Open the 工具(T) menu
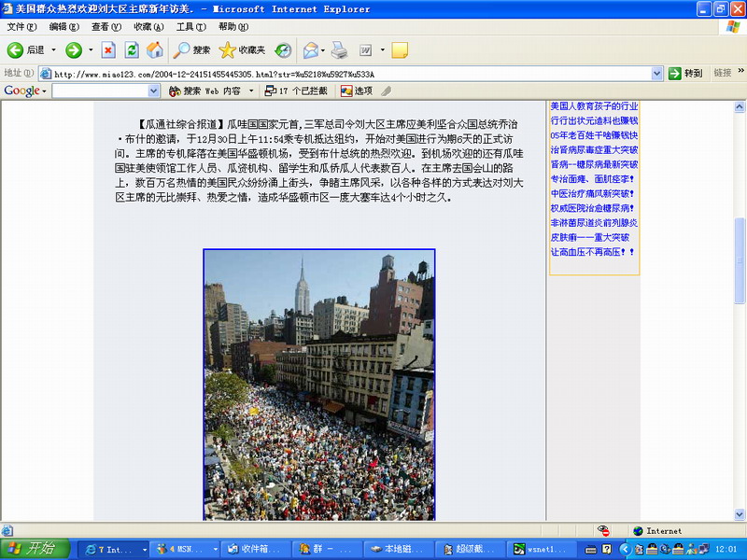 click(x=190, y=27)
